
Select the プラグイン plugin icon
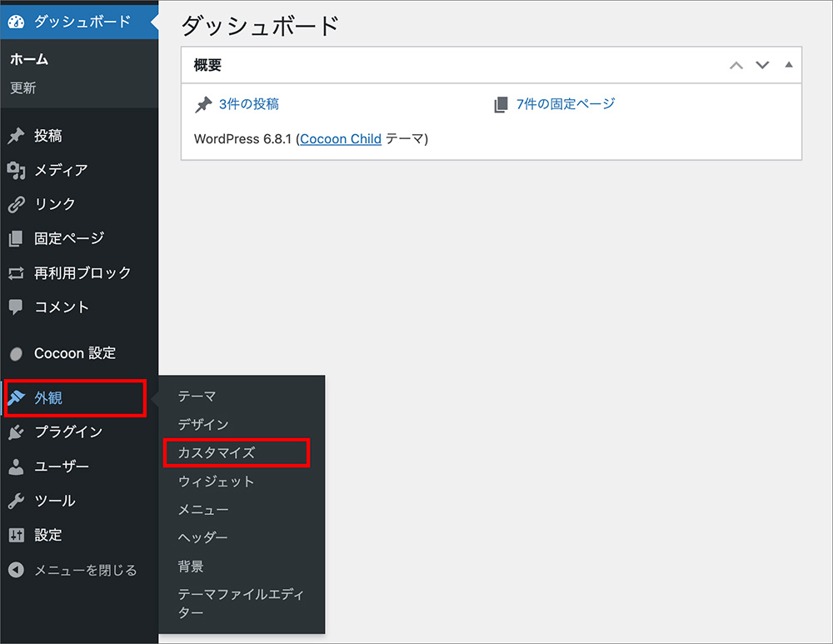17,432
